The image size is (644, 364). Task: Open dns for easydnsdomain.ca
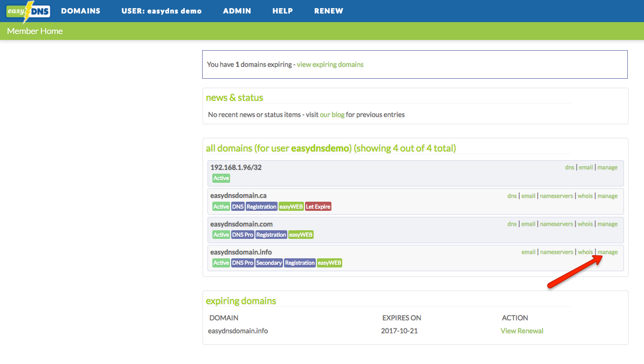(x=512, y=196)
